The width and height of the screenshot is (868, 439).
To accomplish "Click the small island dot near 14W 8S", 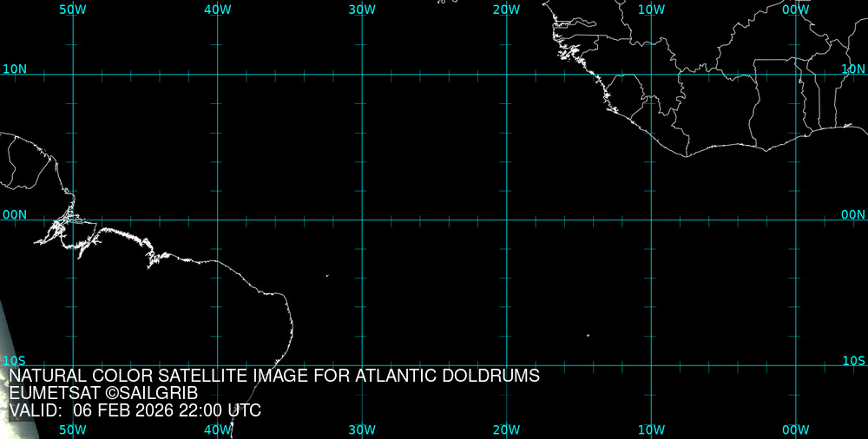I will [x=588, y=336].
